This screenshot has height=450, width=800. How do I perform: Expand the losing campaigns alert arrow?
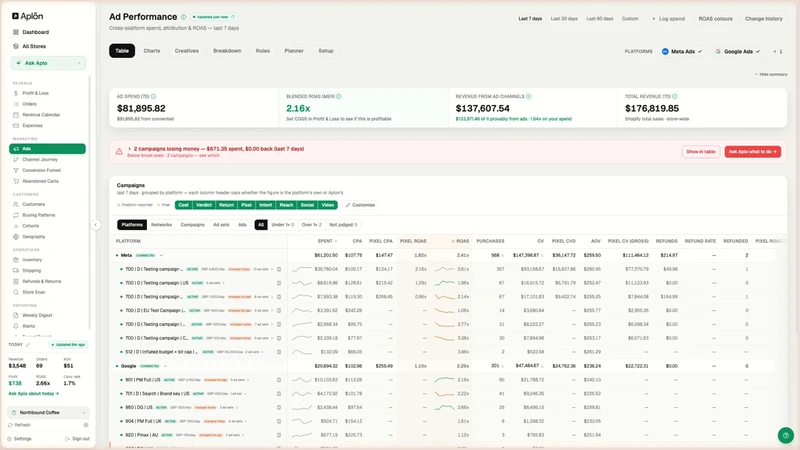point(130,149)
